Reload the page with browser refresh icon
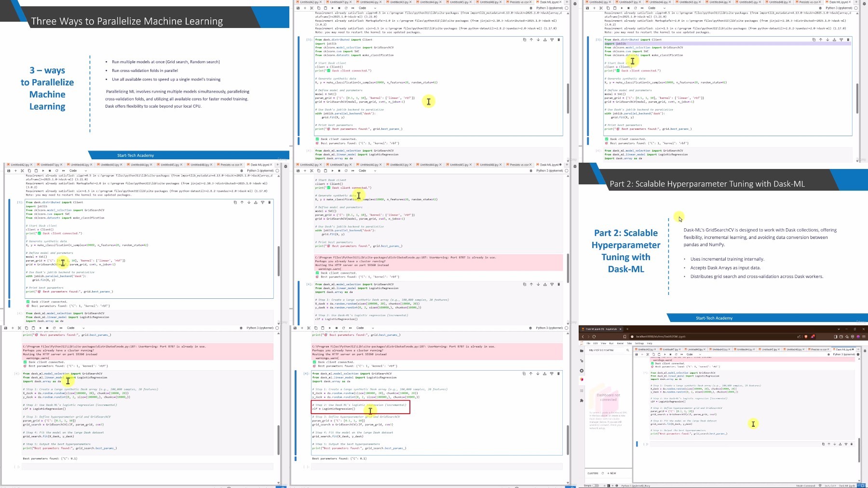The width and height of the screenshot is (868, 488). [594, 336]
